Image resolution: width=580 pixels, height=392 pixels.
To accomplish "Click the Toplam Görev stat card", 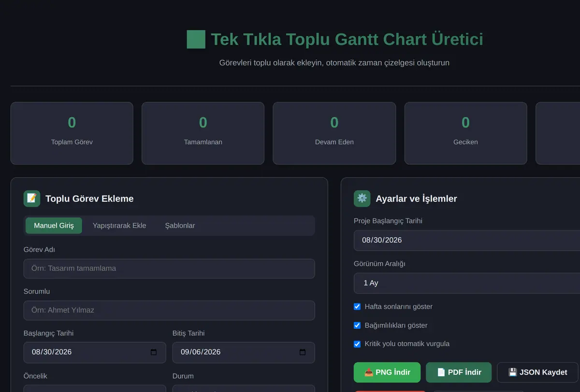I will click(x=72, y=133).
